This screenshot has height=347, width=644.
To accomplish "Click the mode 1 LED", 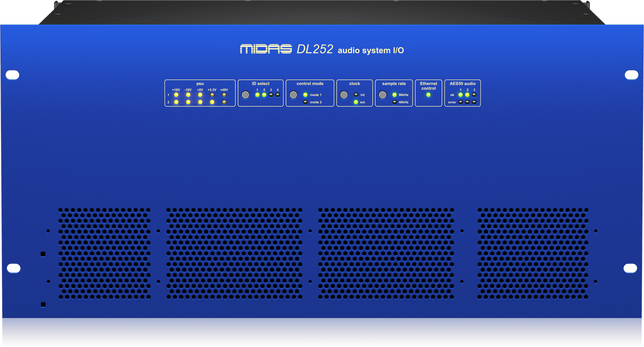I will pos(305,95).
